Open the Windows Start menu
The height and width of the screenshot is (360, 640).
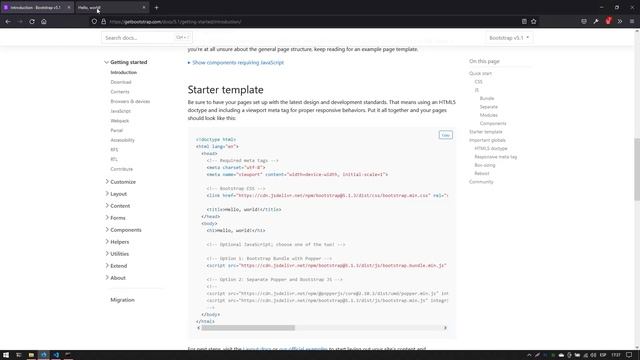pos(6,355)
